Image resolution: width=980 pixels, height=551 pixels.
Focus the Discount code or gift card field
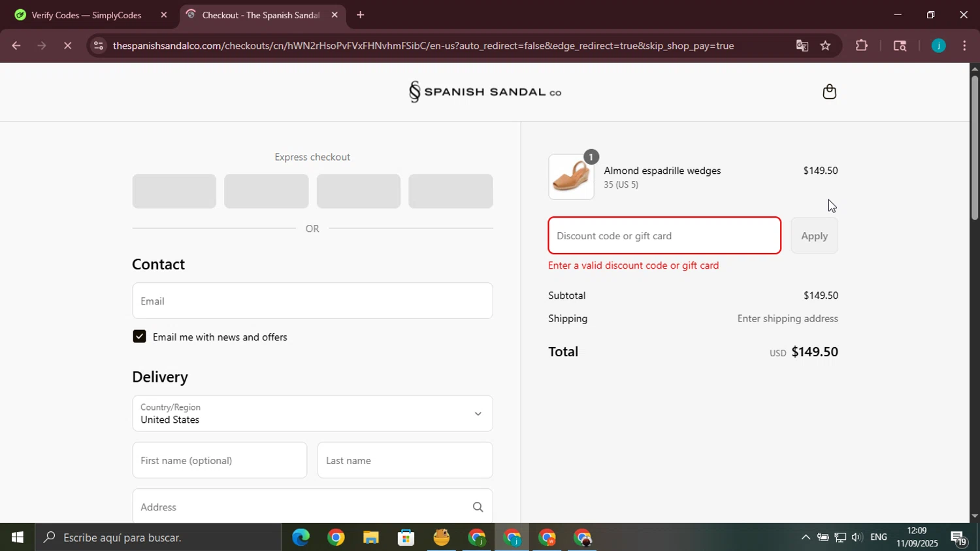[x=664, y=236]
